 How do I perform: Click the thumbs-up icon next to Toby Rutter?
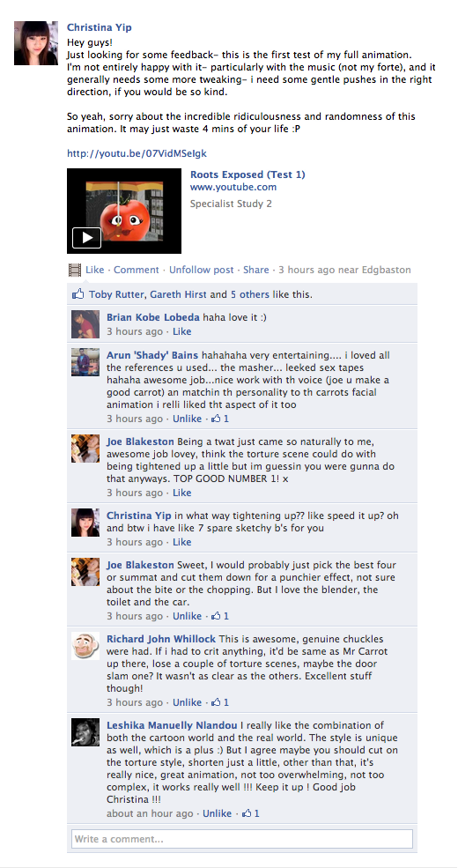coord(78,294)
